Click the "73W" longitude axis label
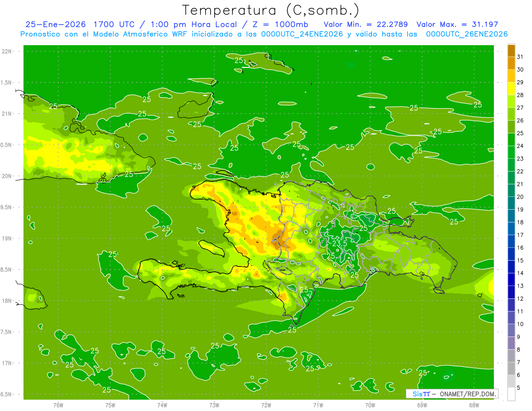 click(x=214, y=405)
